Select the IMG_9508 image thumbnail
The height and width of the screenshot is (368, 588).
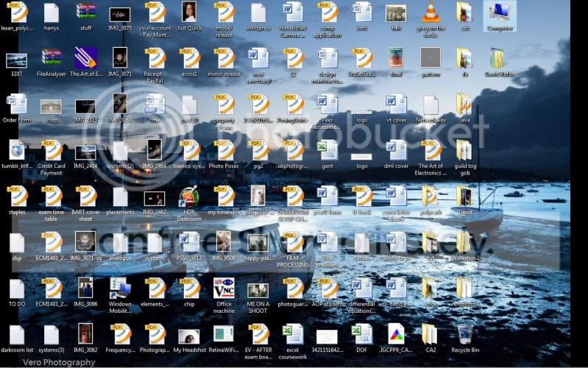click(x=224, y=241)
